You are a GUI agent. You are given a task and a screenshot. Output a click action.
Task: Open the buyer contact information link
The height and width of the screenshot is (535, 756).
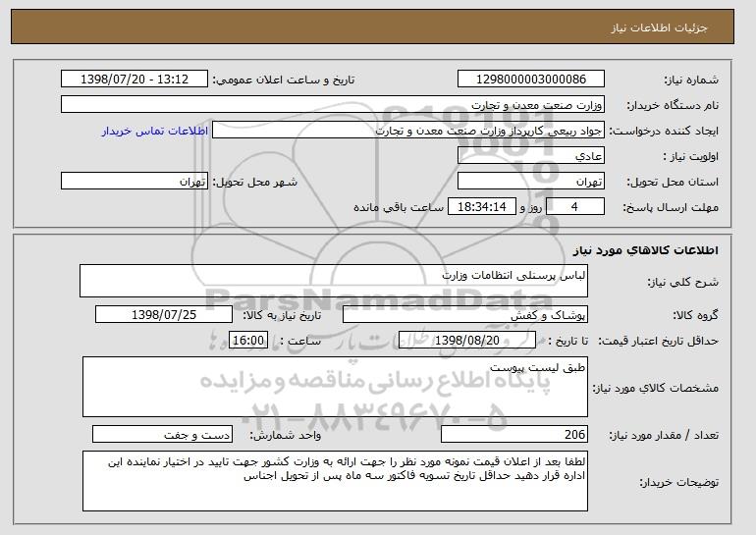click(x=155, y=131)
